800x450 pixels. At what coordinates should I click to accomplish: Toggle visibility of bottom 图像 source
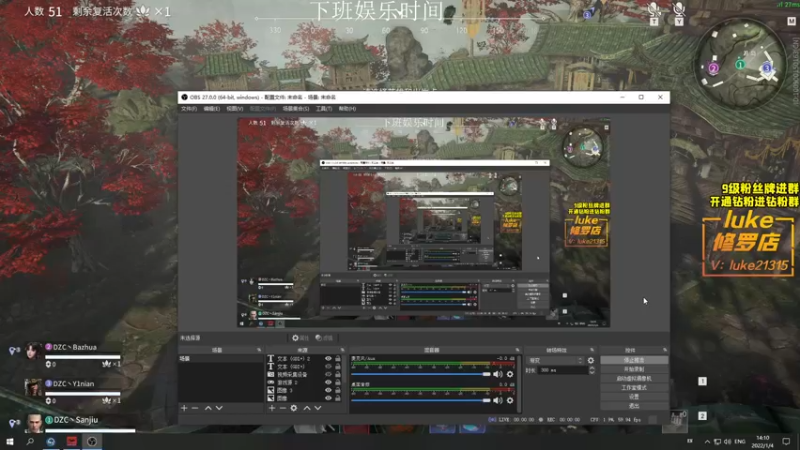click(x=328, y=398)
